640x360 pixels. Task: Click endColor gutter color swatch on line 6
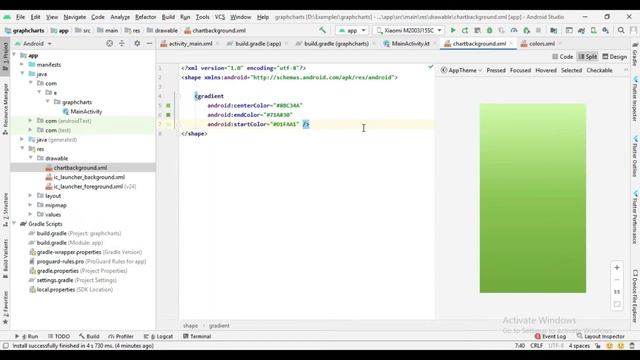[168, 115]
